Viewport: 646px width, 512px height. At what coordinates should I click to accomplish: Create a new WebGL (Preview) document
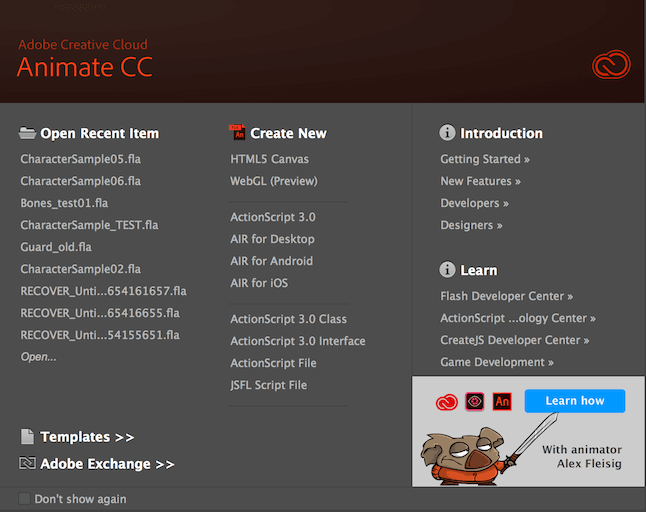[x=274, y=181]
